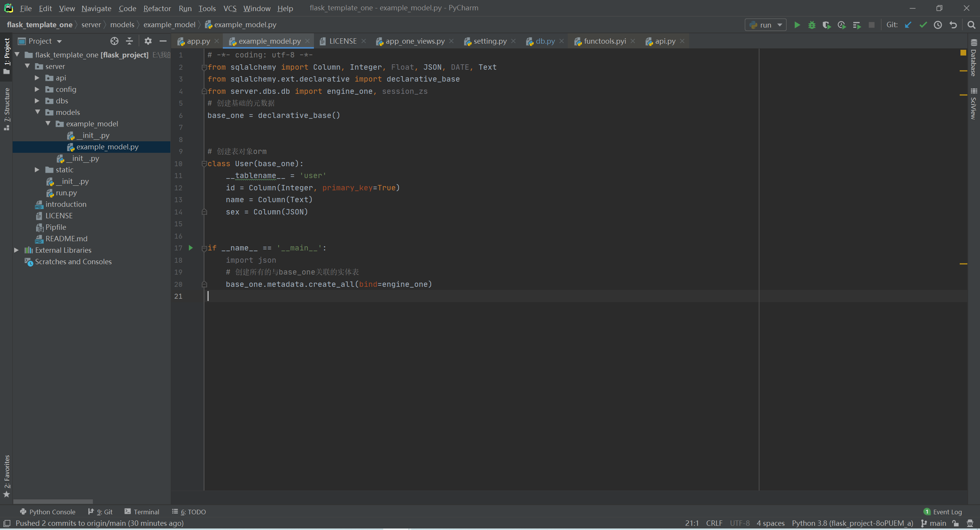Viewport: 980px width, 530px height.
Task: Click the Event Log button
Action: (943, 512)
